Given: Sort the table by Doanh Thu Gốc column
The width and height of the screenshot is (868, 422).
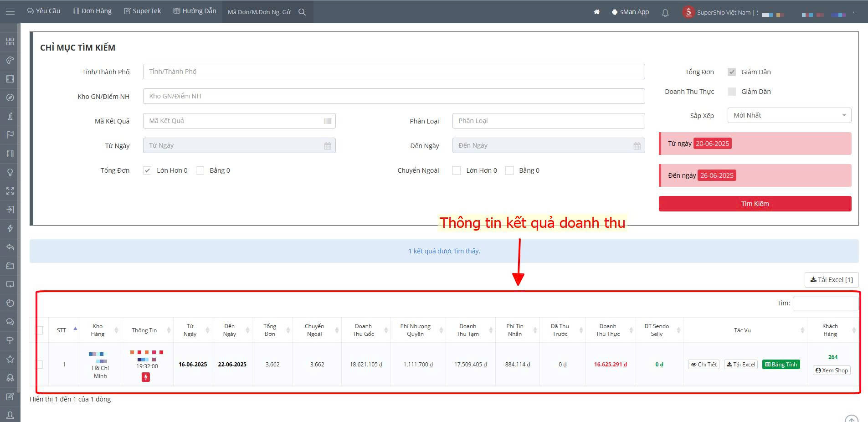Looking at the screenshot, I should [366, 330].
